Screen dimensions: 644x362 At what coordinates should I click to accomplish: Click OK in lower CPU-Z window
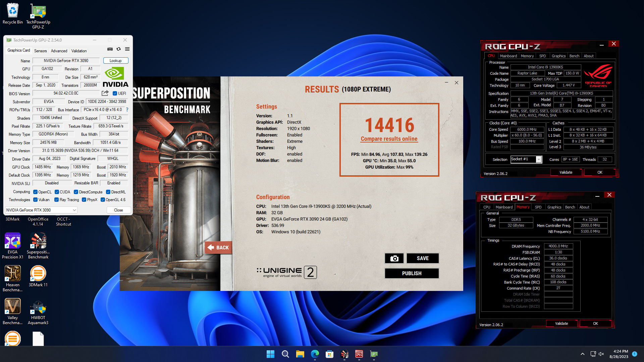(x=595, y=323)
